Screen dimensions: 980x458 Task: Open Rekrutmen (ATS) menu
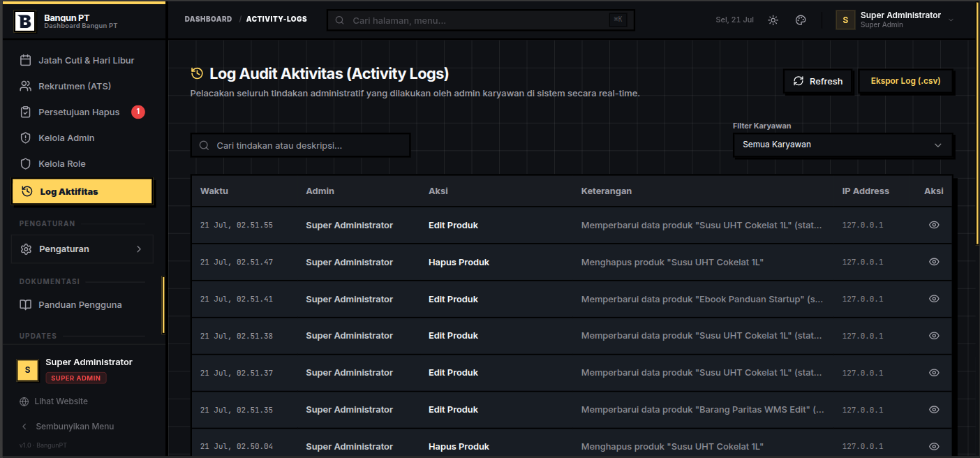click(82, 87)
